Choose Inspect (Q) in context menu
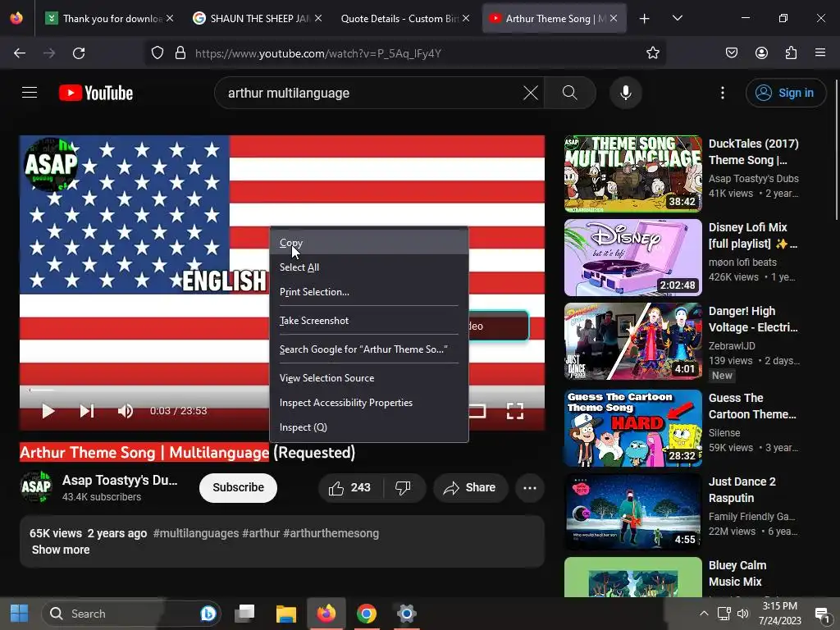Image resolution: width=840 pixels, height=630 pixels. [369, 427]
